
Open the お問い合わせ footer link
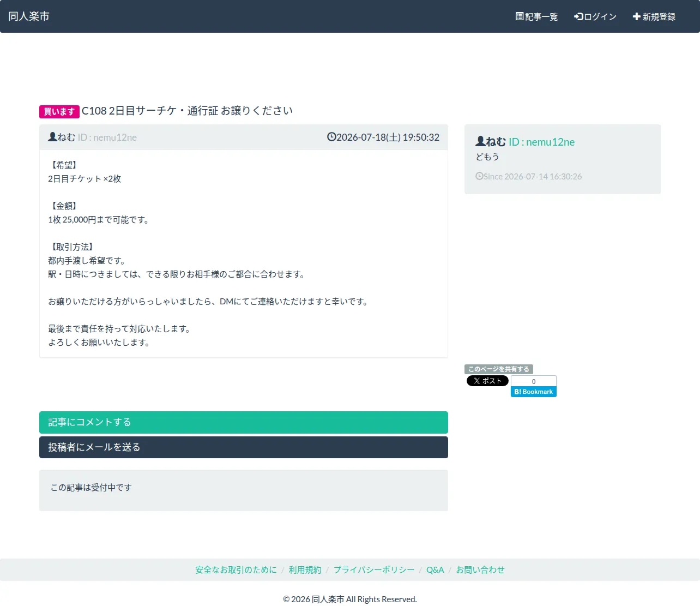pyautogui.click(x=480, y=569)
